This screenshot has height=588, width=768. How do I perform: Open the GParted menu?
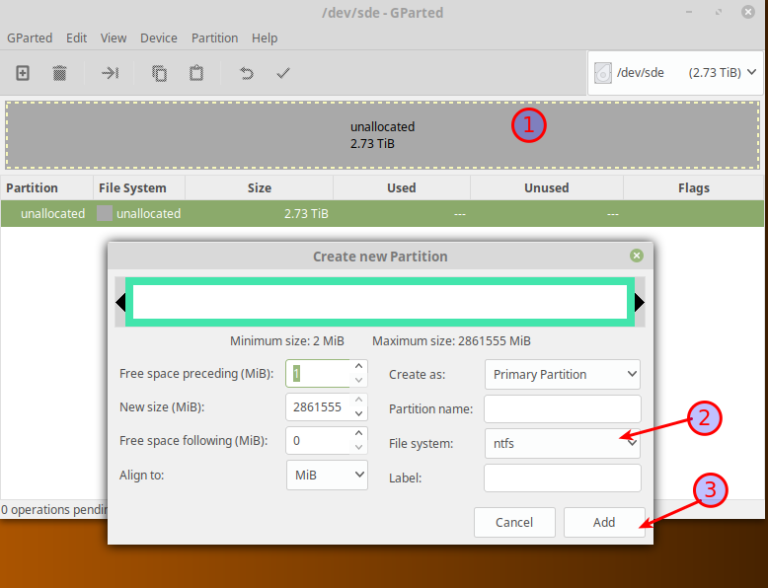(x=29, y=38)
